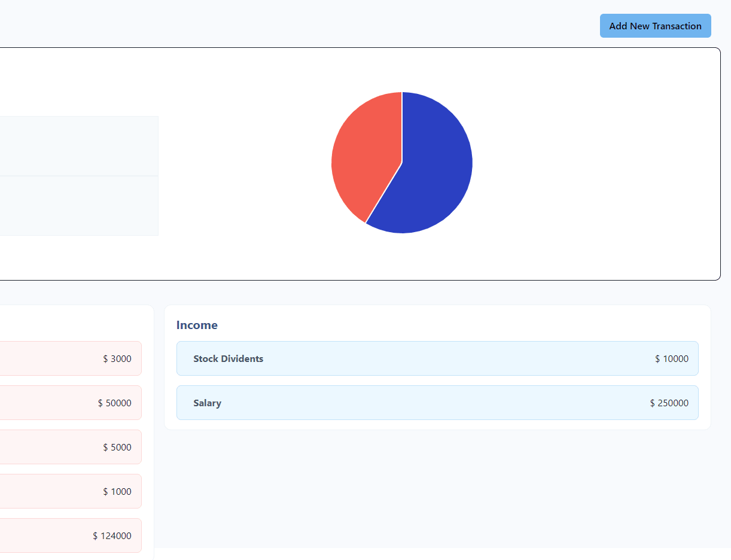This screenshot has width=731, height=560.
Task: Select the expense row showing $ 50000
Action: coord(71,403)
